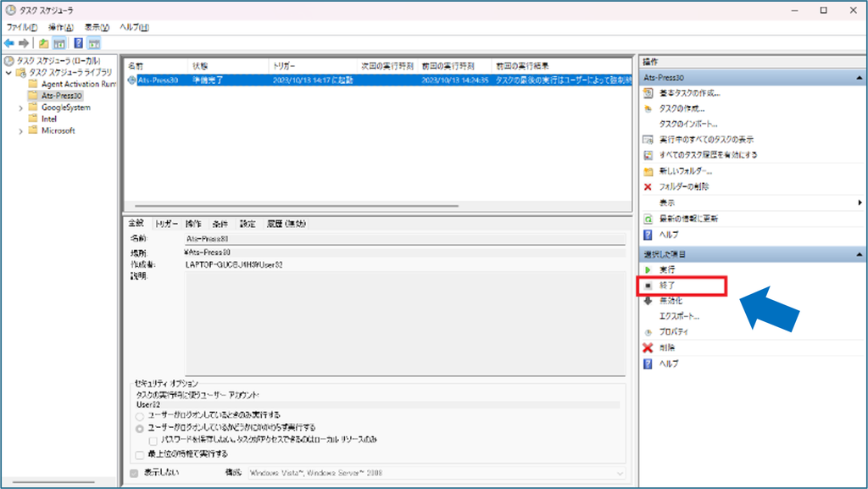Toggle 最上位の特権で実行する checkbox

[x=140, y=455]
